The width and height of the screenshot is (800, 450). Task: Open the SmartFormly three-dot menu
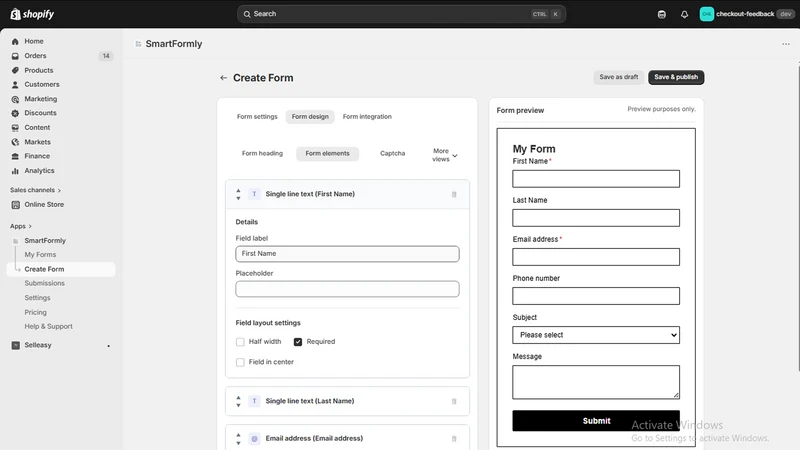point(786,44)
